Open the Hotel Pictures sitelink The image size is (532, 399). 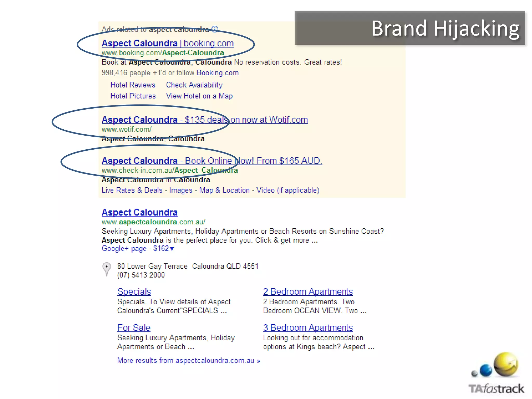pyautogui.click(x=133, y=96)
